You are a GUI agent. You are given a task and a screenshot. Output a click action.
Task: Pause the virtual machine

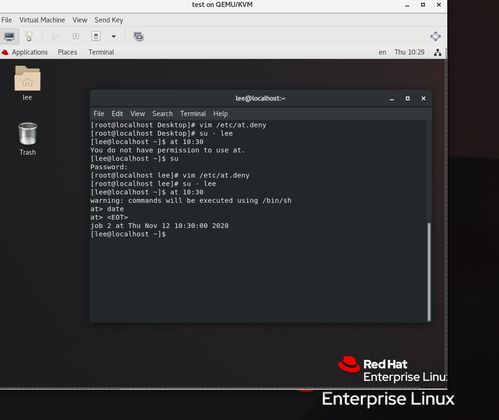coord(76,36)
